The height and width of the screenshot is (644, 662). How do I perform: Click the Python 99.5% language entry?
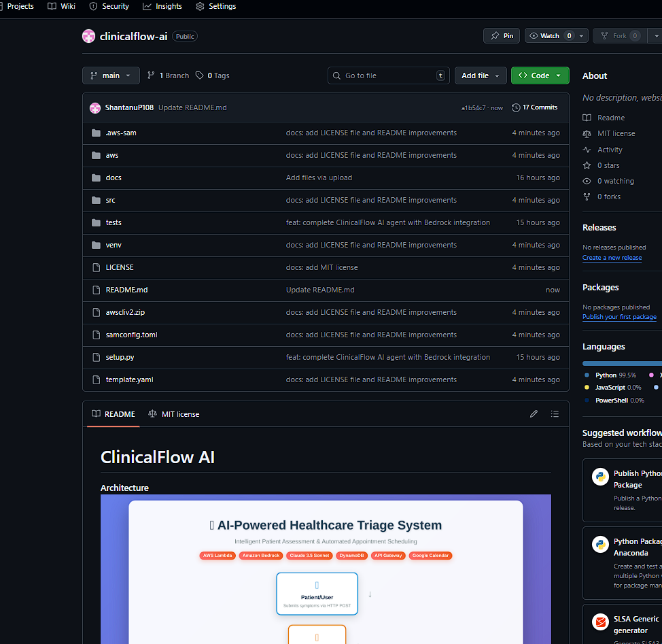610,375
